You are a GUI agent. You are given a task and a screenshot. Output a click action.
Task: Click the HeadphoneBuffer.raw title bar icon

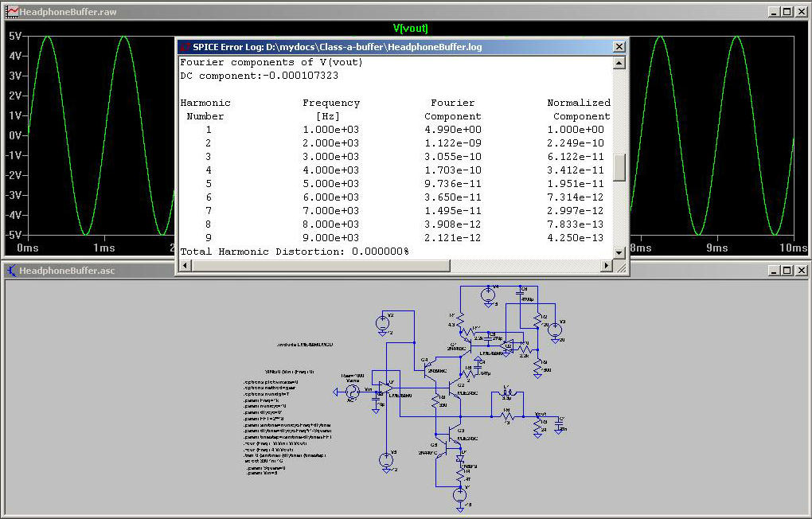(x=11, y=11)
